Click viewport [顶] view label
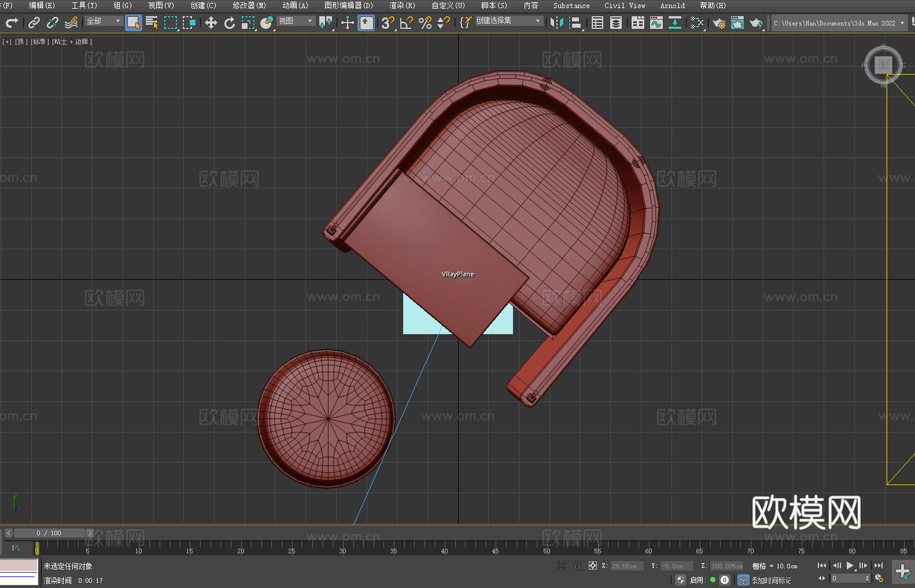This screenshot has height=588, width=915. coord(21,42)
